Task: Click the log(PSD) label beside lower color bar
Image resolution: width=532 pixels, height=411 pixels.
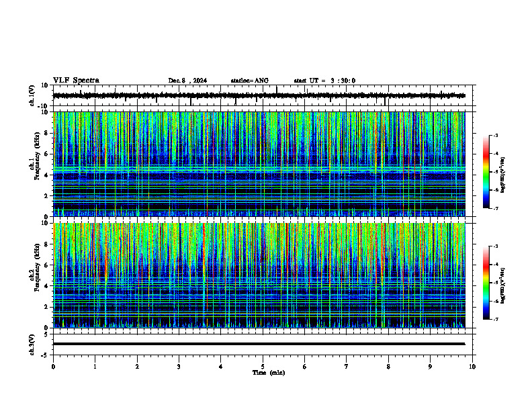Action: [x=503, y=286]
